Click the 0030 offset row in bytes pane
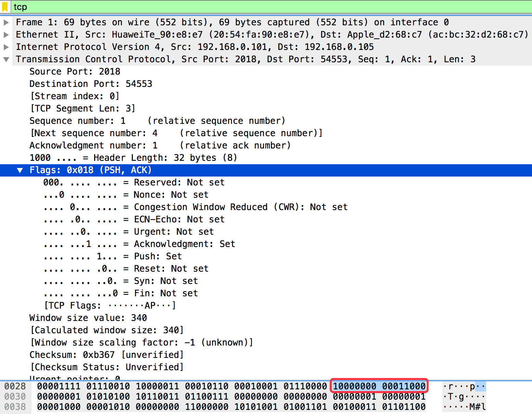The width and height of the screenshot is (532, 414). [15, 397]
